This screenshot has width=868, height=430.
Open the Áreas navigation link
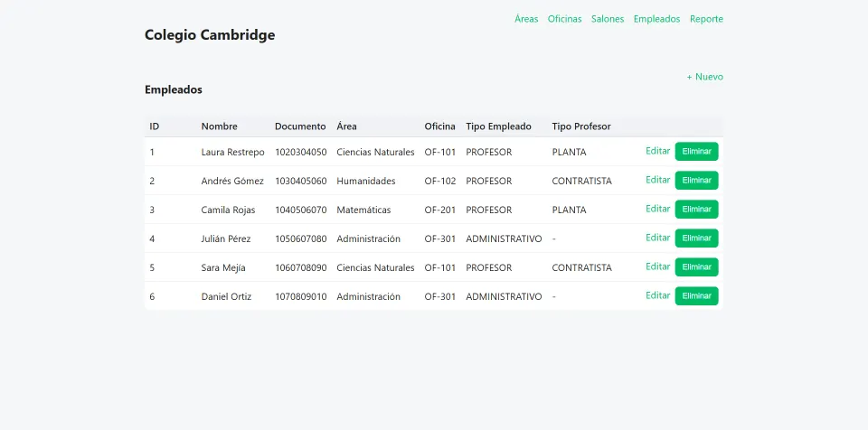(x=526, y=19)
